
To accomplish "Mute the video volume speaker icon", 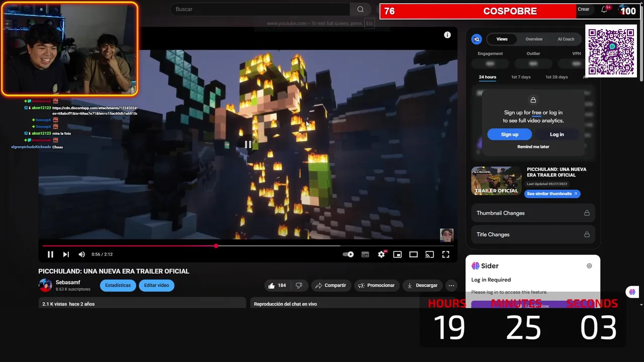I will pyautogui.click(x=82, y=254).
